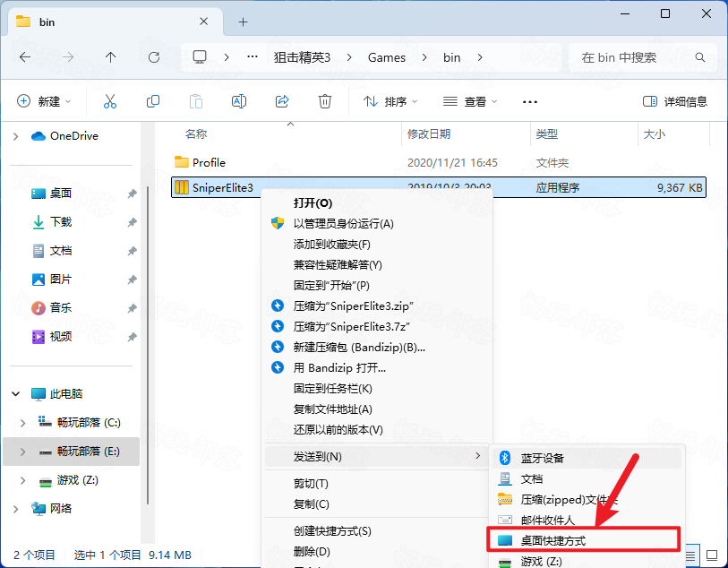This screenshot has height=568, width=728.
Task: Click the Rename icon in toolbar
Action: pyautogui.click(x=239, y=101)
